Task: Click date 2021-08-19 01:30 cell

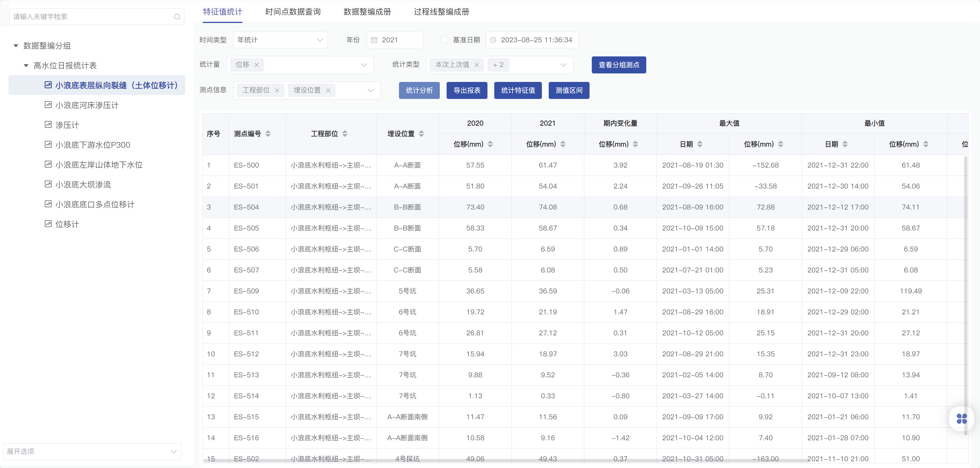Action: [692, 165]
